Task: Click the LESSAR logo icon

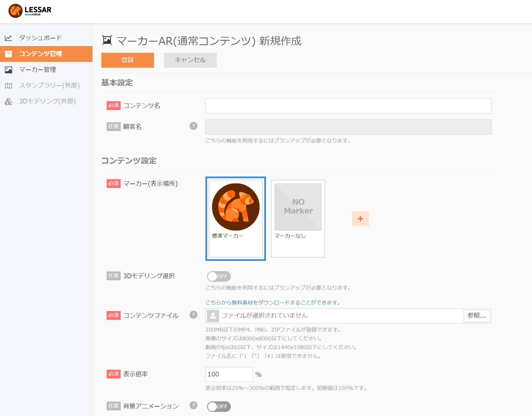Action: coord(15,11)
